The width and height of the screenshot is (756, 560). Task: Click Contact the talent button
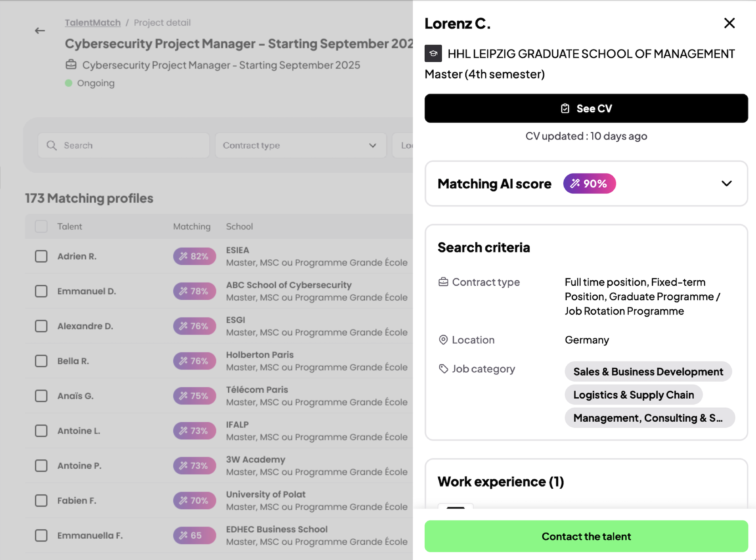pos(586,536)
